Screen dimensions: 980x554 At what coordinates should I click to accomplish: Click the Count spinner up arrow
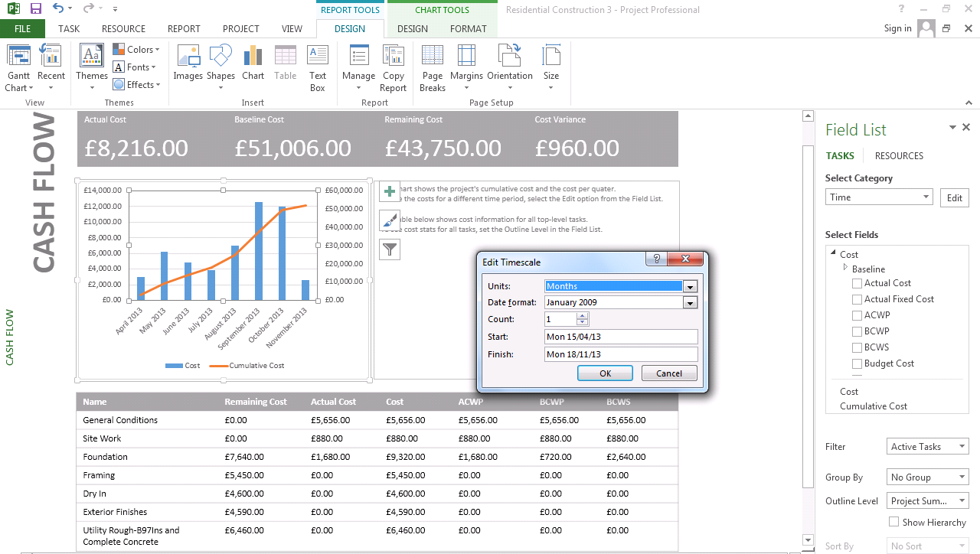583,316
